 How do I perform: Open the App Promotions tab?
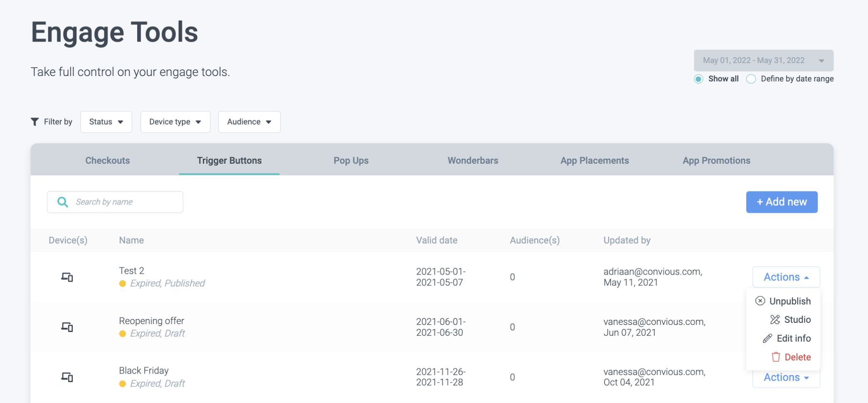716,160
